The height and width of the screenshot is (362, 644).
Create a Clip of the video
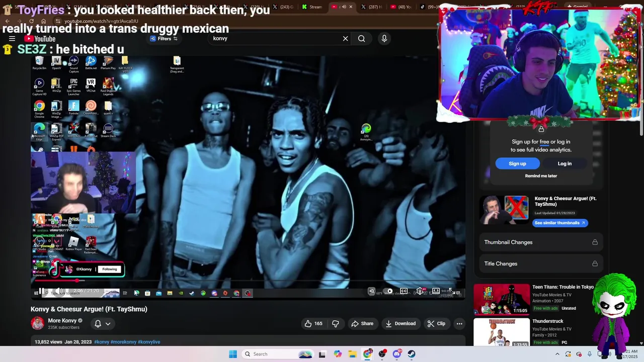pyautogui.click(x=436, y=324)
